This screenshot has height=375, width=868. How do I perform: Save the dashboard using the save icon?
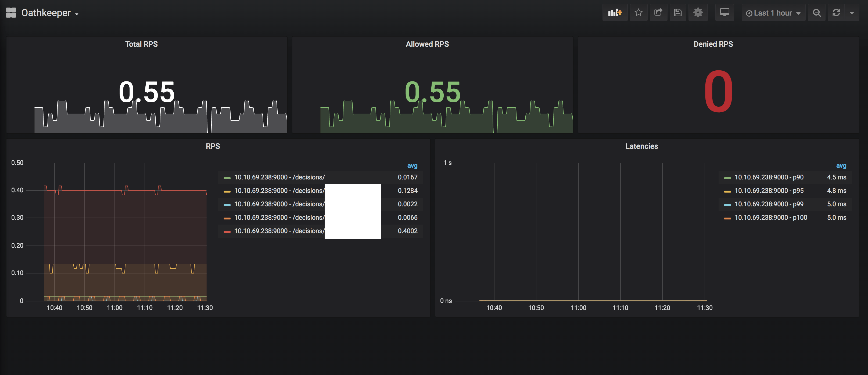click(x=678, y=12)
